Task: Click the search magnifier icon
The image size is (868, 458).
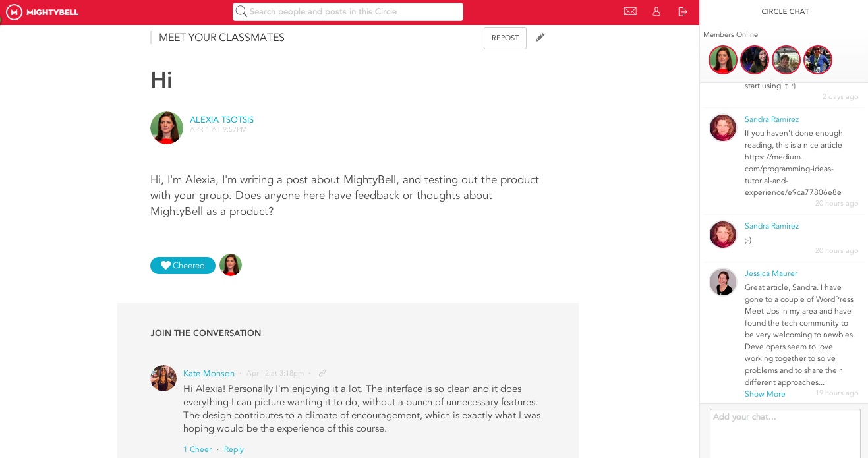Action: (241, 11)
